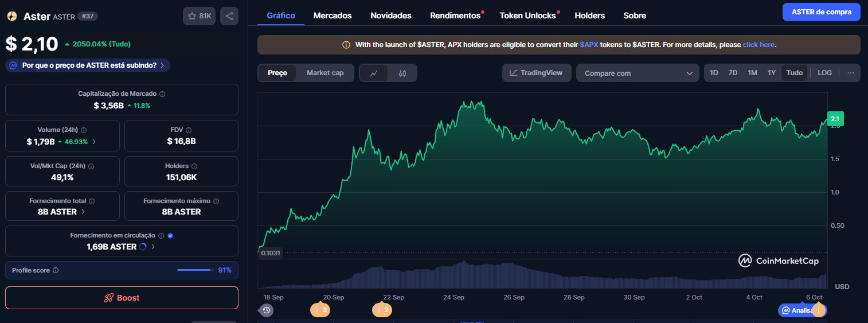Click the ASTER de compra button

click(821, 12)
